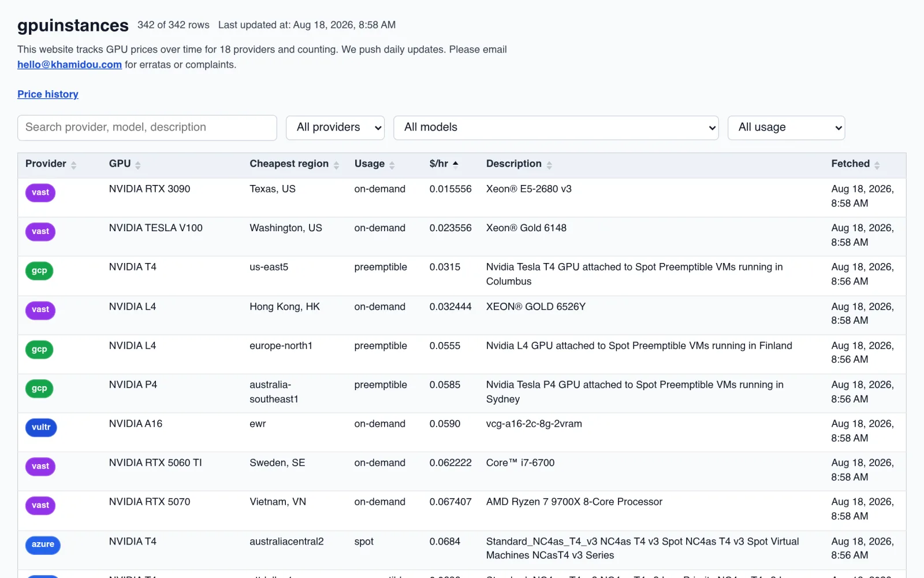Image resolution: width=924 pixels, height=578 pixels.
Task: Click vast badge in the RTX 3090 row
Action: pos(40,192)
